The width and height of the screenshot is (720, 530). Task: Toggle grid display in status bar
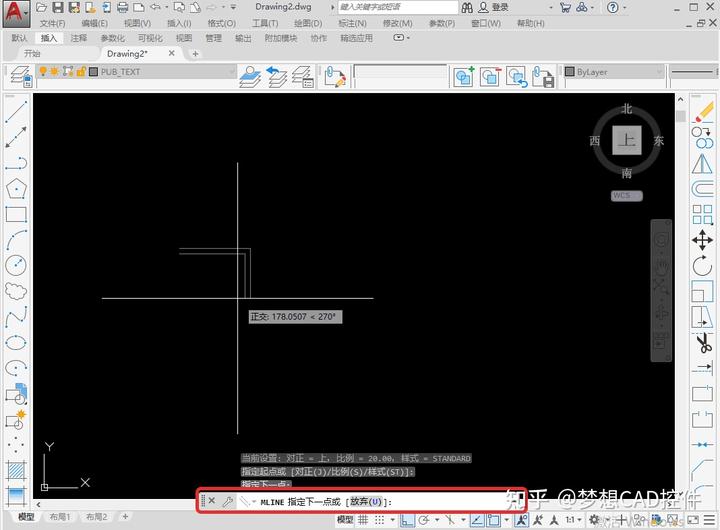click(363, 520)
